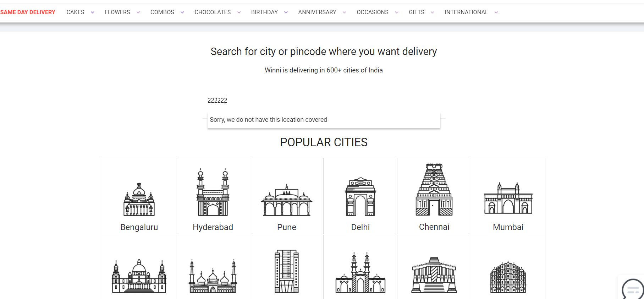
Task: Click the twin-minaret gateway city icon
Action: pos(360,273)
